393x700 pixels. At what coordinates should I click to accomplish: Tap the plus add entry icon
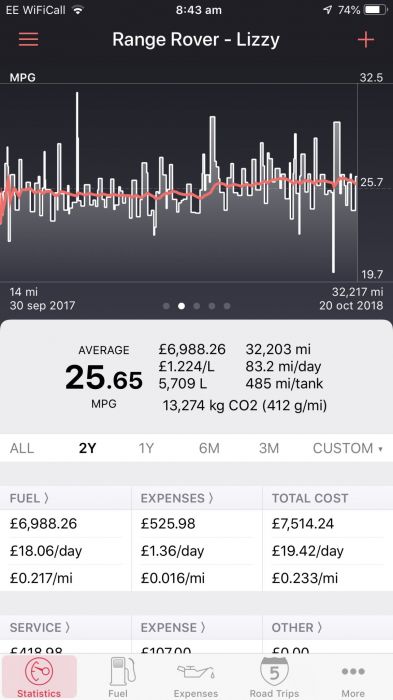pyautogui.click(x=365, y=40)
